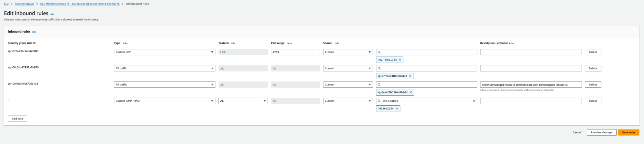Click Add rule button
The image size is (644, 144).
(17, 119)
